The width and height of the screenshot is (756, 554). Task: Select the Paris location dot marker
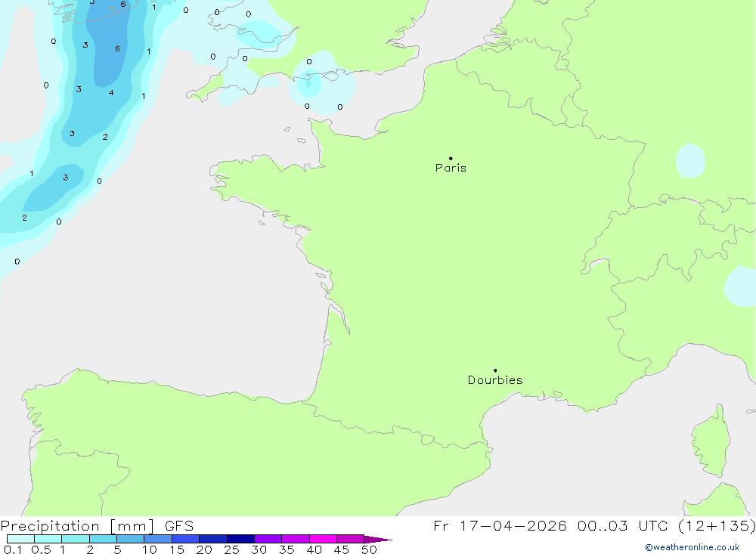(x=451, y=158)
